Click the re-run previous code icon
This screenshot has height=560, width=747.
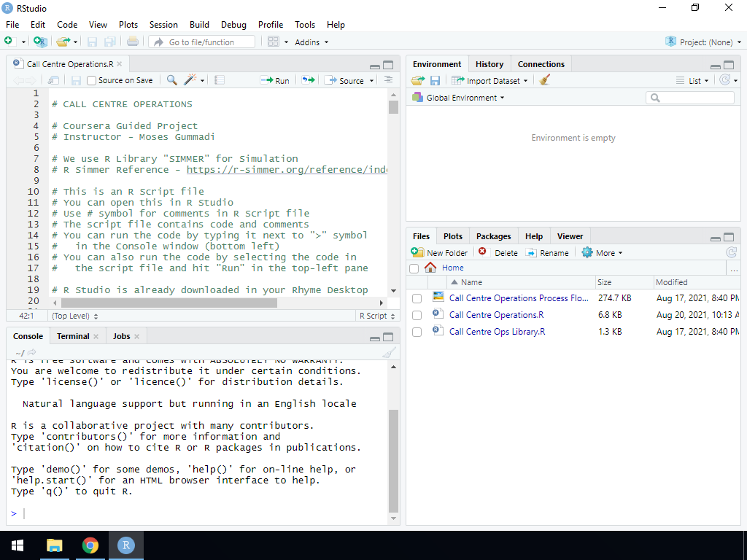tap(308, 80)
